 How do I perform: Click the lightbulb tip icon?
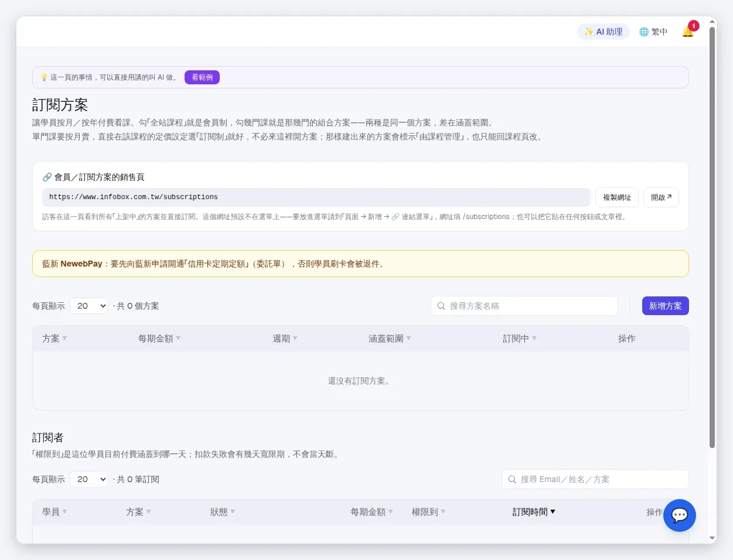tap(44, 77)
